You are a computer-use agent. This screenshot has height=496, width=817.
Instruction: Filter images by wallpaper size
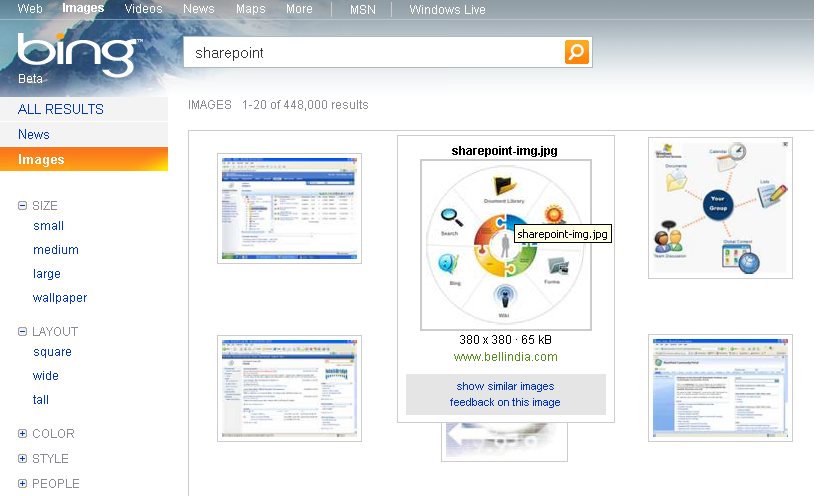(60, 298)
